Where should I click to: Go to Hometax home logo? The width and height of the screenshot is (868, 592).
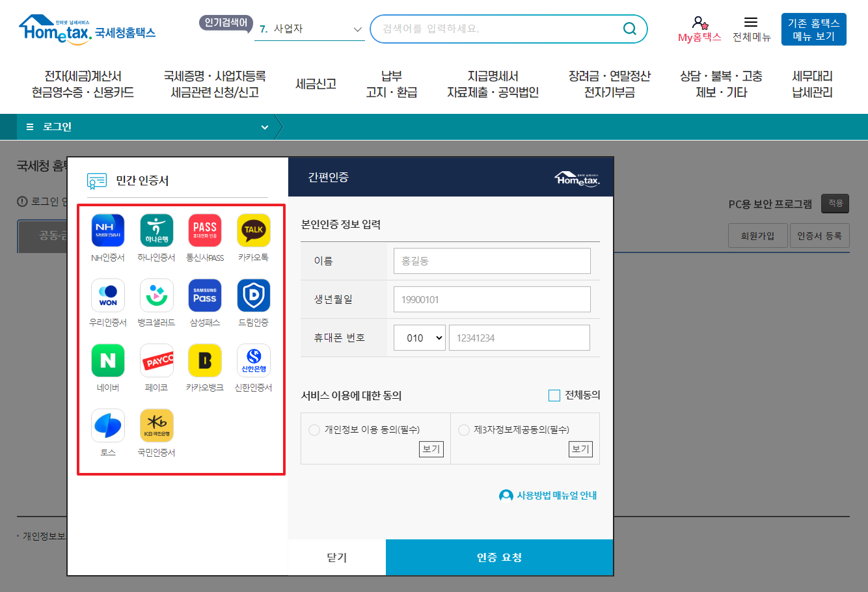coord(87,29)
